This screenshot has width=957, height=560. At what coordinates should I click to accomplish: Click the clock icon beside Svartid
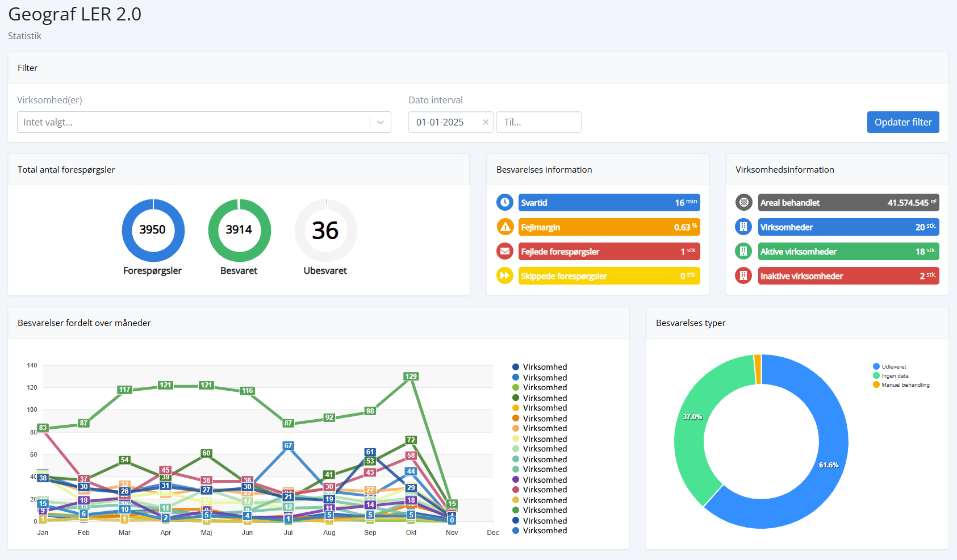[504, 202]
